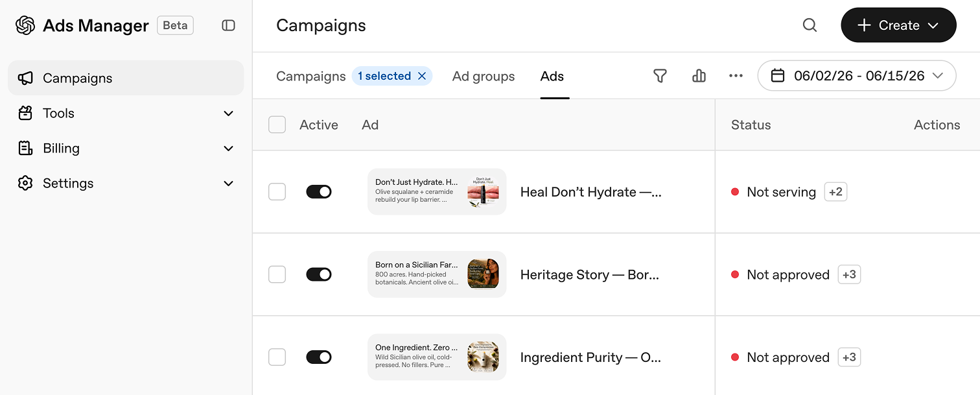Image resolution: width=980 pixels, height=395 pixels.
Task: Open +3 badge on Ingredient Purity row
Action: 849,357
